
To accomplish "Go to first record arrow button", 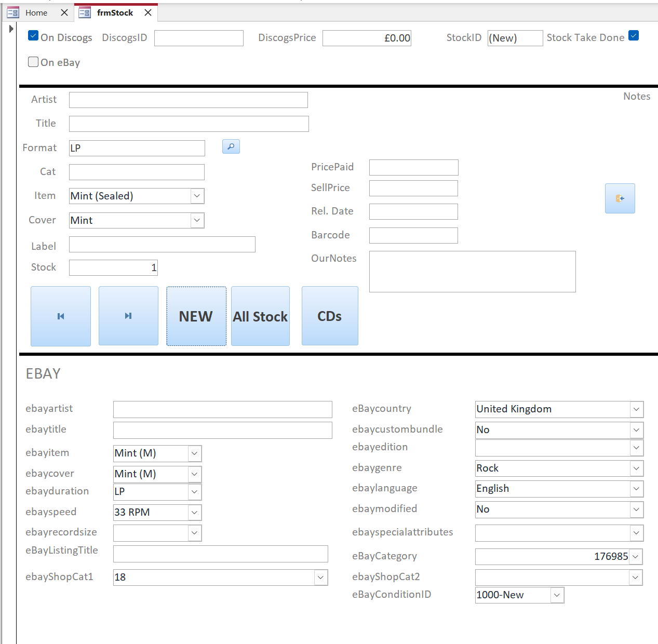I will pos(61,316).
